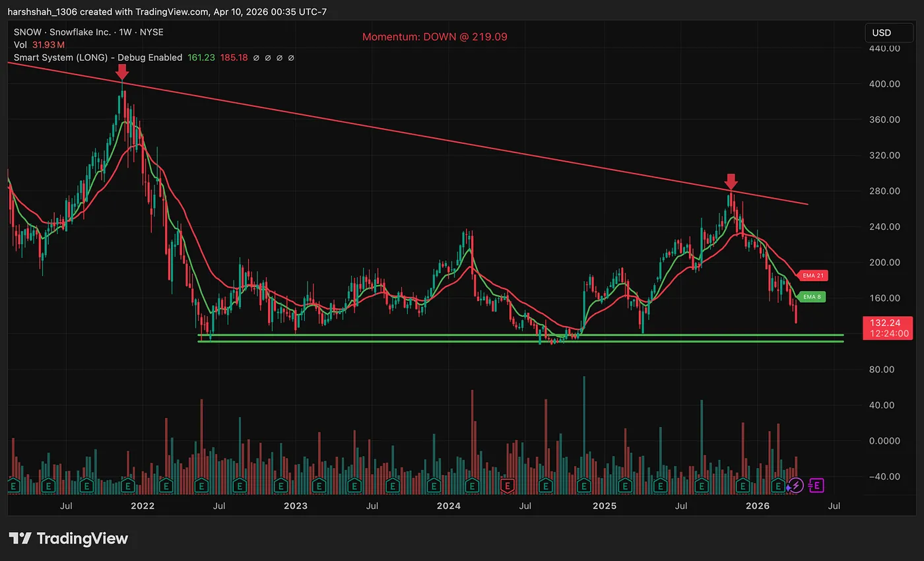
Task: Click the 280.00 price axis label
Action: pos(885,191)
